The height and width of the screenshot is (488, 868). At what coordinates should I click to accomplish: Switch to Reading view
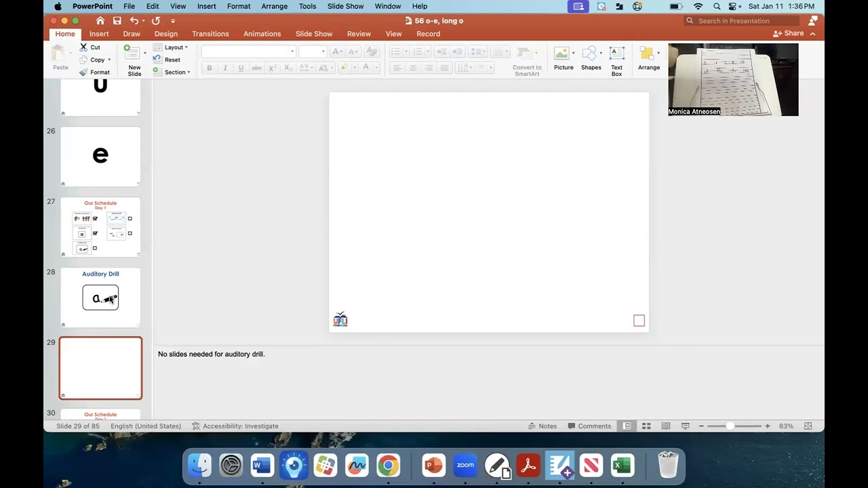click(x=666, y=426)
